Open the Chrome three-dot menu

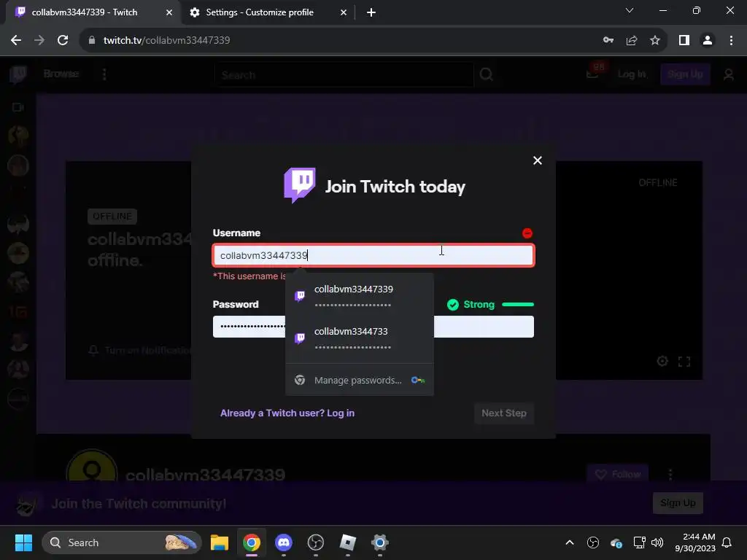point(731,41)
